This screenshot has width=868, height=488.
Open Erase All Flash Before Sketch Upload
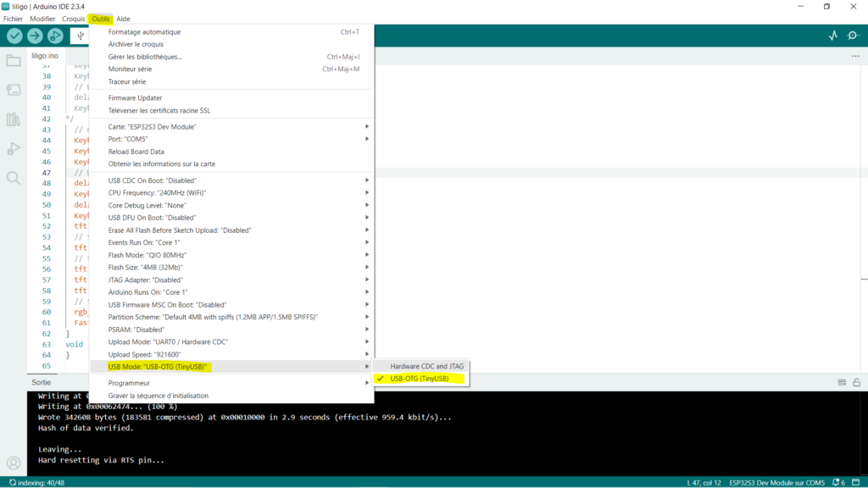click(232, 230)
